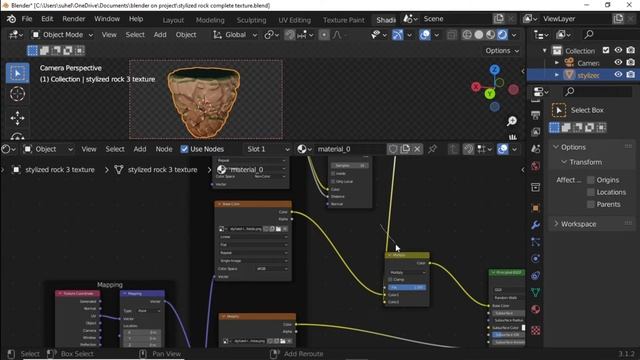The image size is (640, 360).
Task: Click the Y axis on navigation gizmo
Action: (490, 94)
